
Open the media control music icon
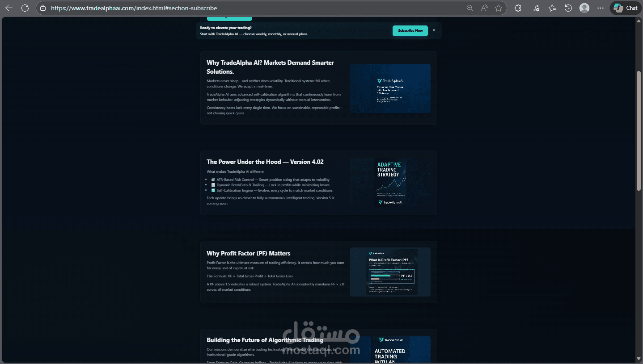coord(536,8)
